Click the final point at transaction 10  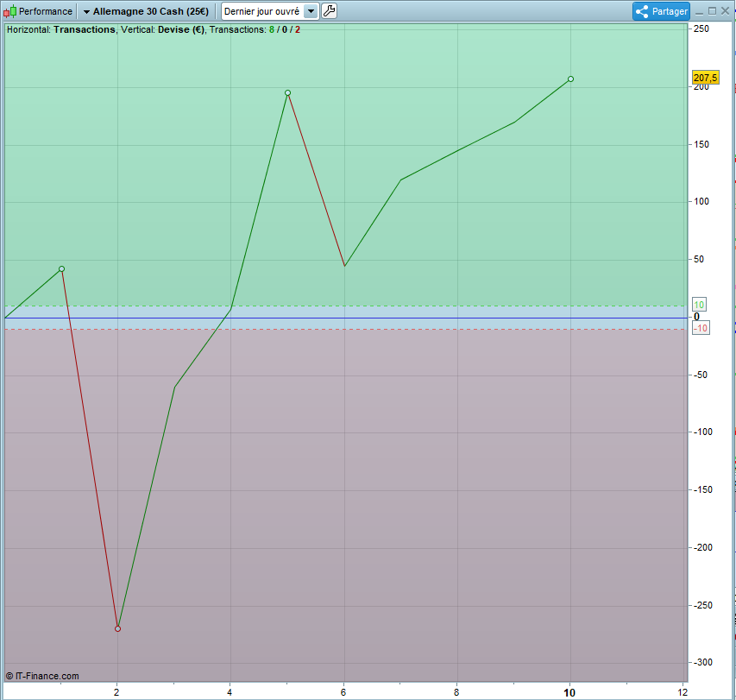click(x=570, y=79)
